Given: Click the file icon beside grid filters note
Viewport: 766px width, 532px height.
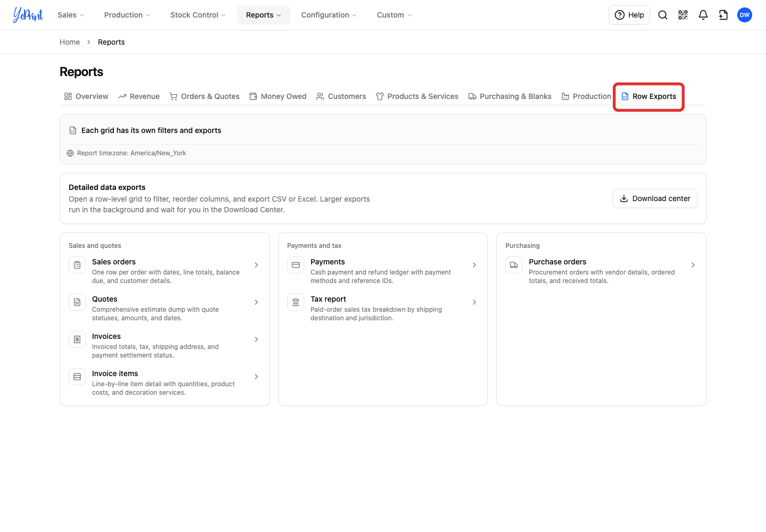Looking at the screenshot, I should click(73, 130).
